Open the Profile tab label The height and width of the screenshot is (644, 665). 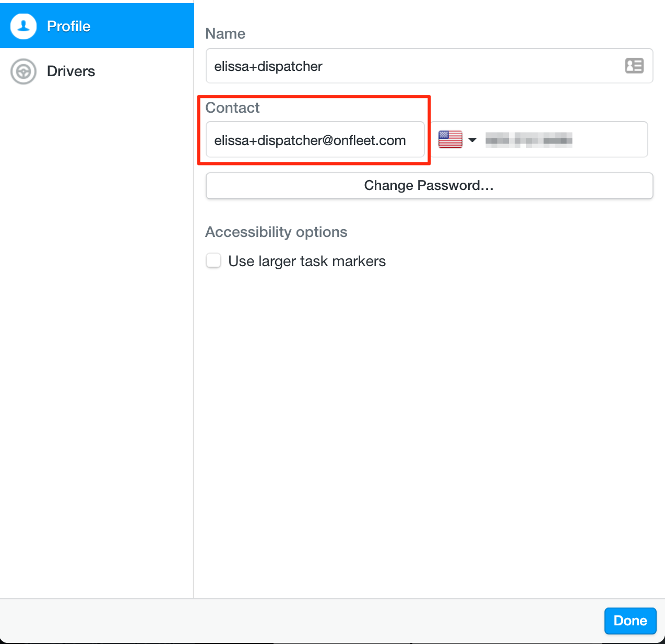[x=68, y=26]
